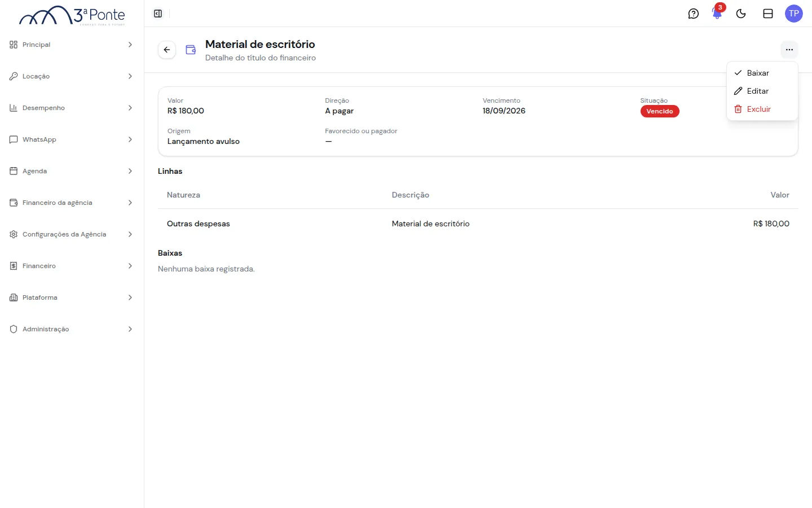This screenshot has height=508, width=812.
Task: Toggle the three-dots actions menu
Action: coord(789,50)
